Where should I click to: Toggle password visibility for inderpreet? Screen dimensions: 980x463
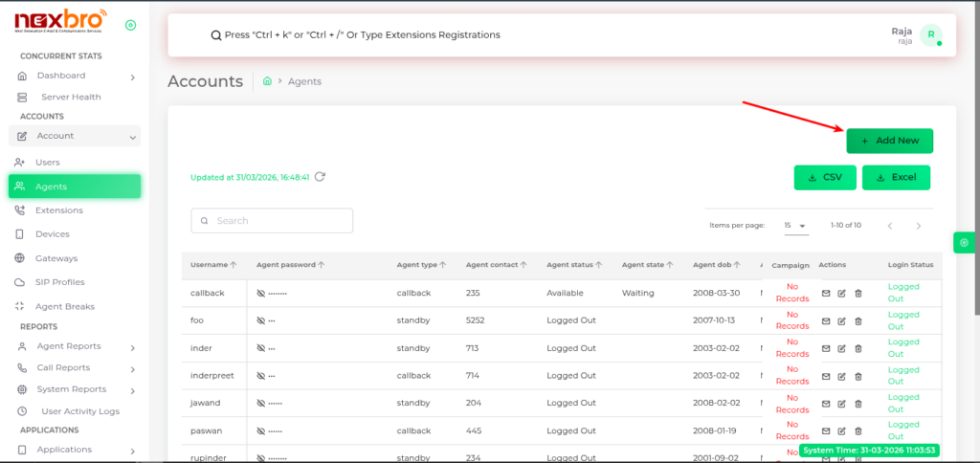(x=261, y=376)
